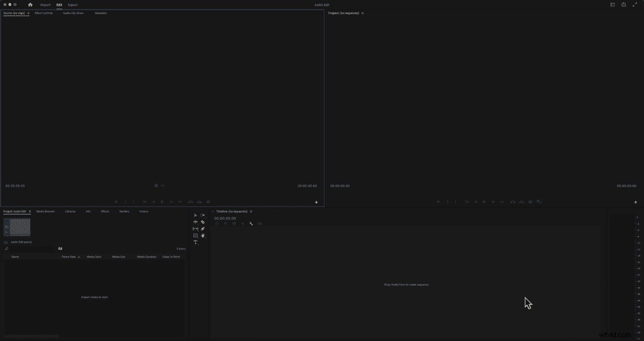This screenshot has height=341, width=644.
Task: Open the Timeline panel menu
Action: [251, 211]
